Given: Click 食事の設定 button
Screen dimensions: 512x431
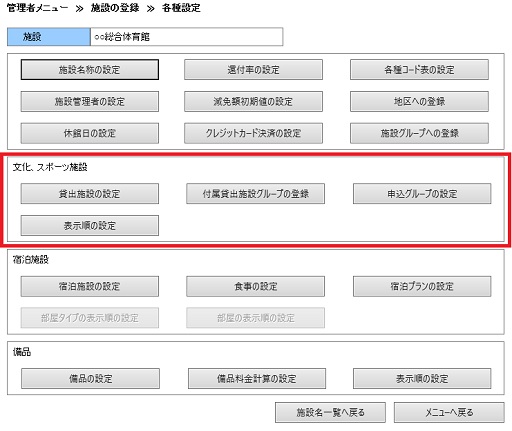Looking at the screenshot, I should pyautogui.click(x=255, y=286).
